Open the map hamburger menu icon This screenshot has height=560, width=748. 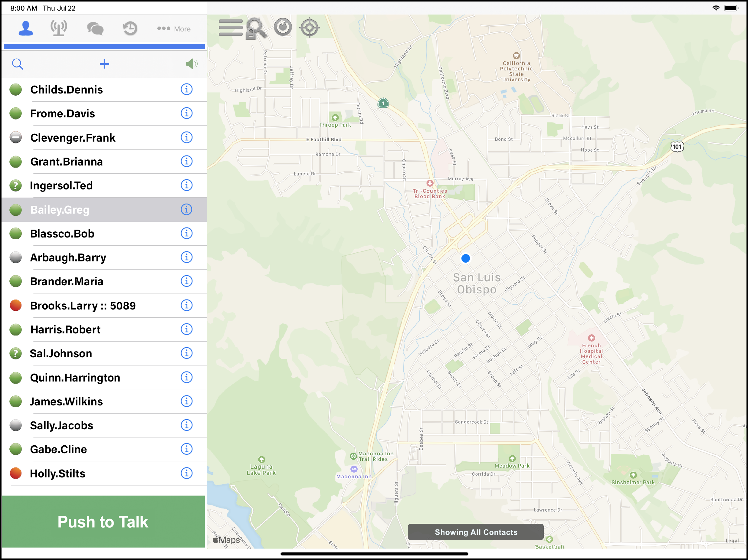pos(230,28)
